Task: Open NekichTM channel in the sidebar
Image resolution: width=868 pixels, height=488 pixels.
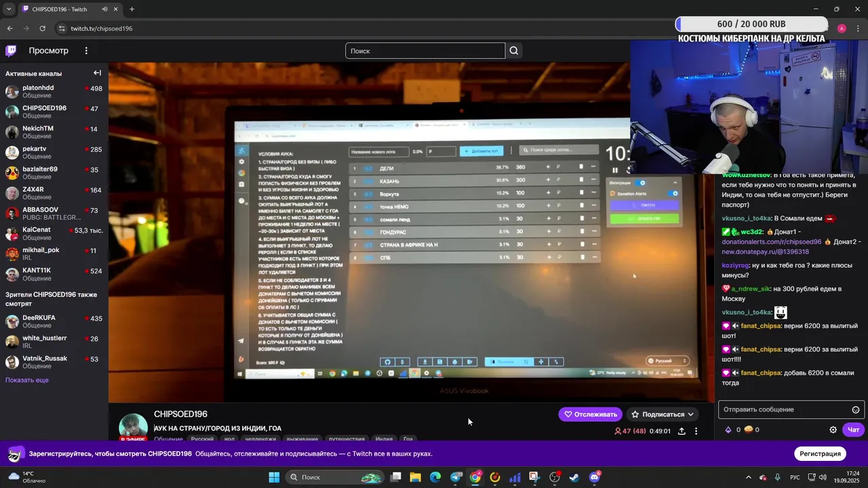Action: click(54, 132)
